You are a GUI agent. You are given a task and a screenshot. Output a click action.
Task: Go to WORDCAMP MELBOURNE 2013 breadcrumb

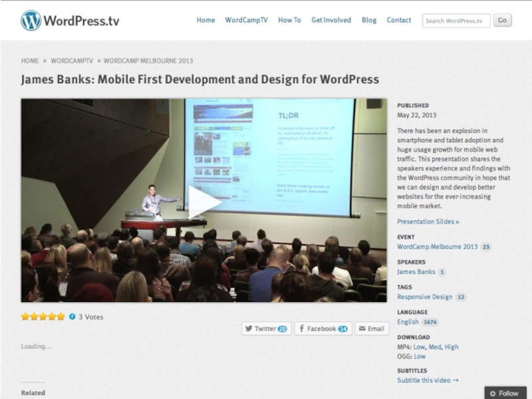coord(148,61)
